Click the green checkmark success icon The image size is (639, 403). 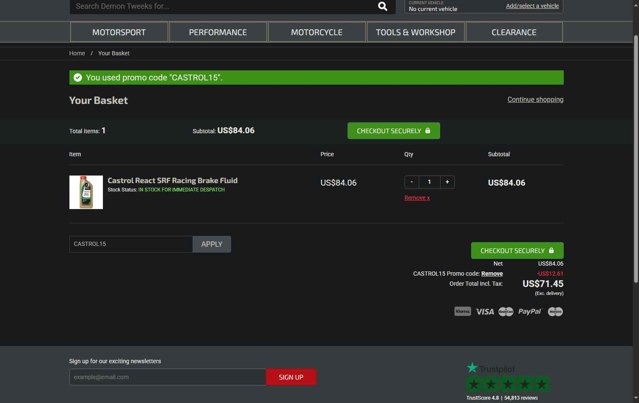77,77
